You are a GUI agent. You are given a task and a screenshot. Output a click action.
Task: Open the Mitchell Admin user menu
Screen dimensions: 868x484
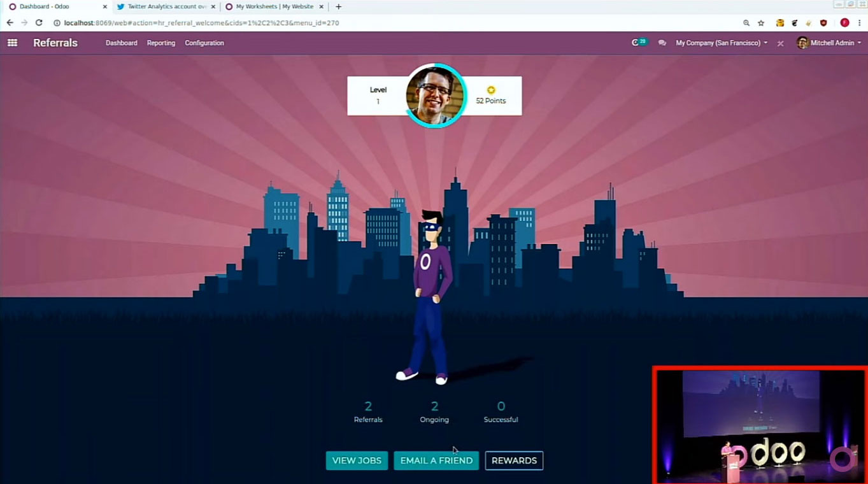coord(829,43)
